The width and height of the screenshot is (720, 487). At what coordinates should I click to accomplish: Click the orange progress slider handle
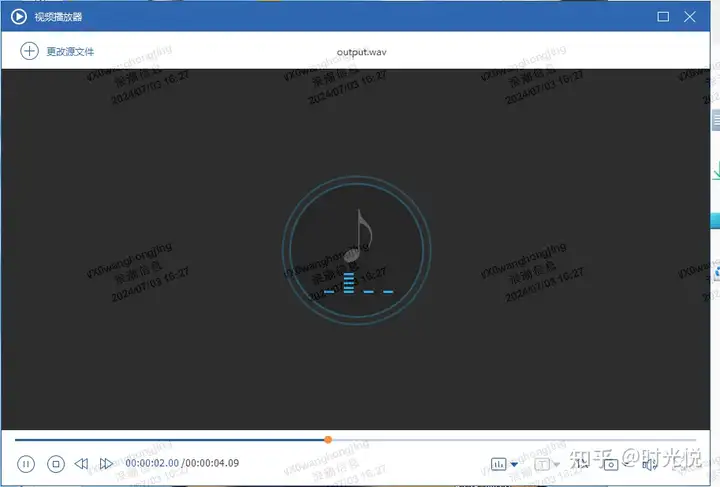pyautogui.click(x=328, y=440)
